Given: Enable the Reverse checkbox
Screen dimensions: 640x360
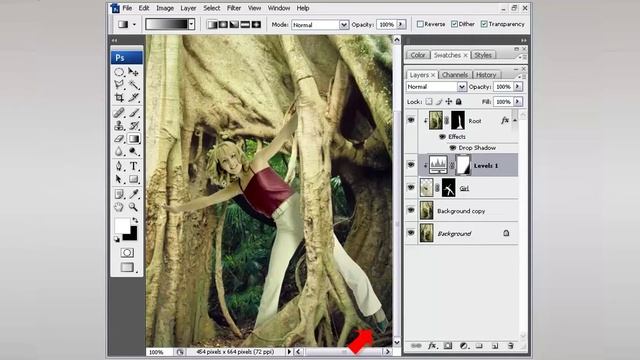Looking at the screenshot, I should click(x=420, y=24).
